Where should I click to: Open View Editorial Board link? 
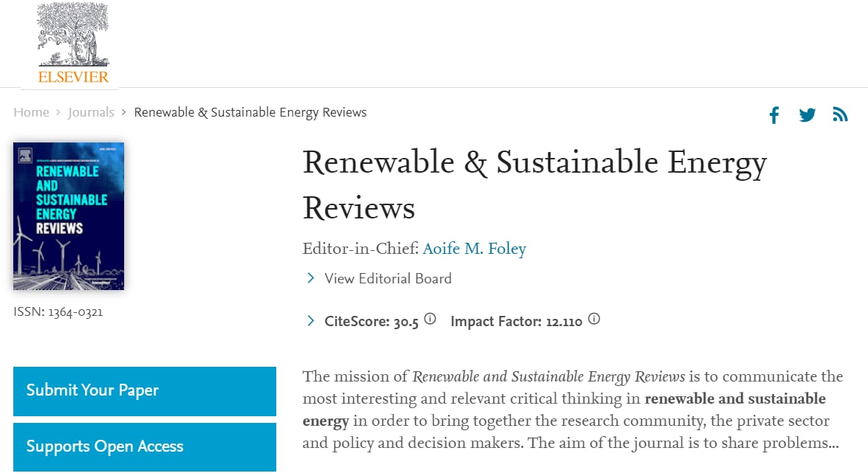pyautogui.click(x=388, y=278)
